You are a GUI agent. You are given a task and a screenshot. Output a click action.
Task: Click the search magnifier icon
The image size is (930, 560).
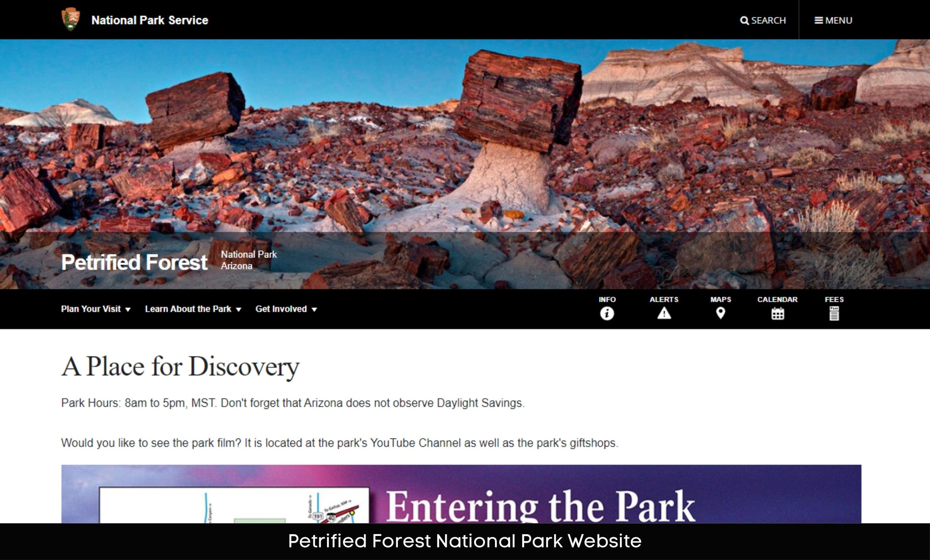click(x=744, y=20)
